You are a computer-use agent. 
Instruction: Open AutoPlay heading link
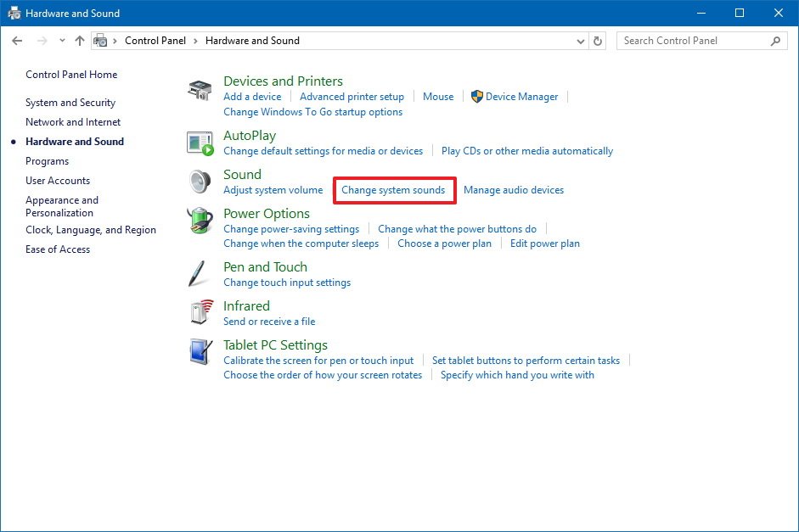[x=250, y=136]
